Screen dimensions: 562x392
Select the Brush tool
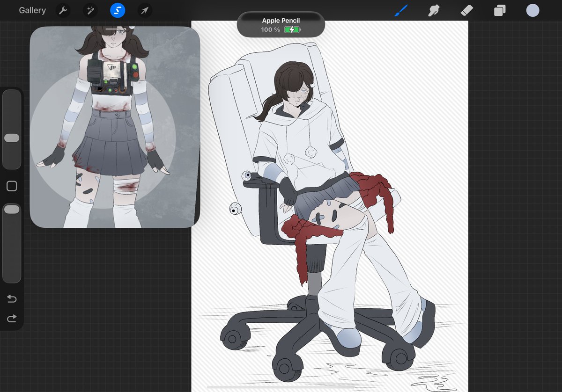[x=401, y=10]
